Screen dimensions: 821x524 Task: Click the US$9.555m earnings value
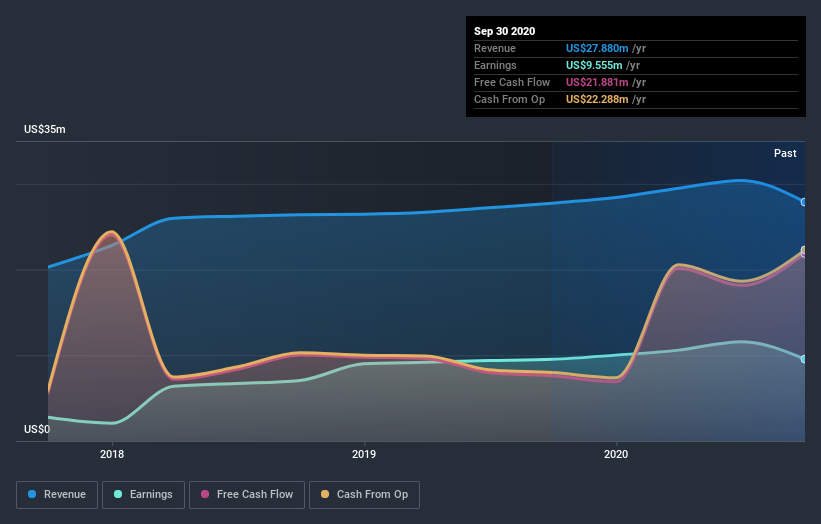pyautogui.click(x=594, y=65)
